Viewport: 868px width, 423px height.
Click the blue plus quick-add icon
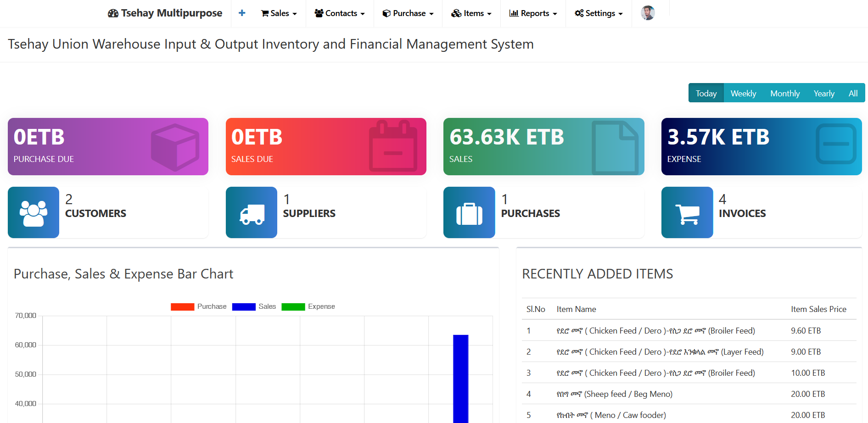click(x=242, y=13)
